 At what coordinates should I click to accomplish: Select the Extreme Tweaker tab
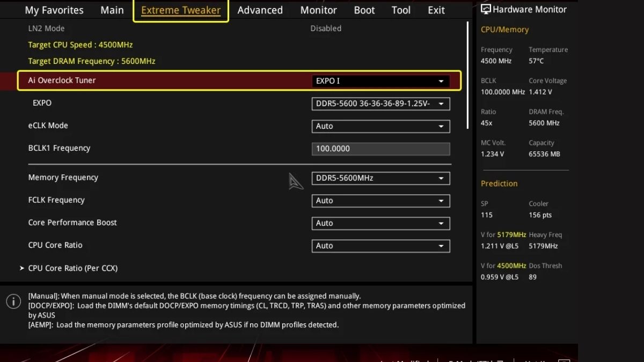click(181, 10)
